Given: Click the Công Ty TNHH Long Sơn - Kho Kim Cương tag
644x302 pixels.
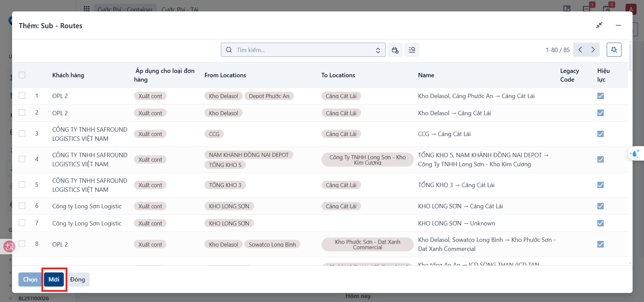Looking at the screenshot, I should tap(367, 160).
